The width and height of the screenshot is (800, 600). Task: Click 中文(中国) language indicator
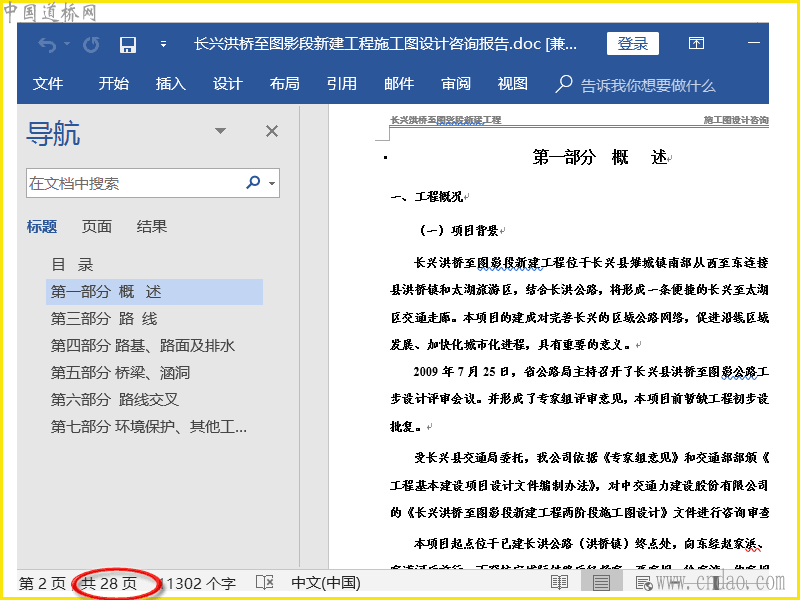[x=326, y=582]
